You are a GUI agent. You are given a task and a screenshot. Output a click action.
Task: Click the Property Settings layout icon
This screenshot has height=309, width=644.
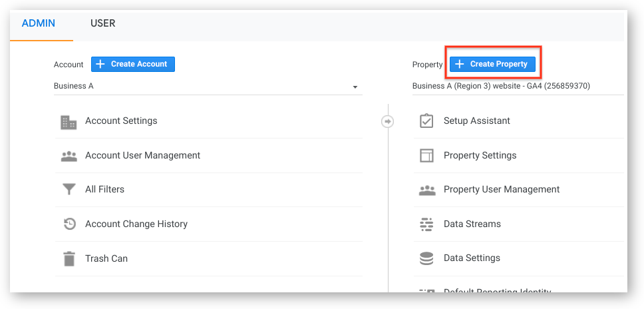[x=426, y=156]
